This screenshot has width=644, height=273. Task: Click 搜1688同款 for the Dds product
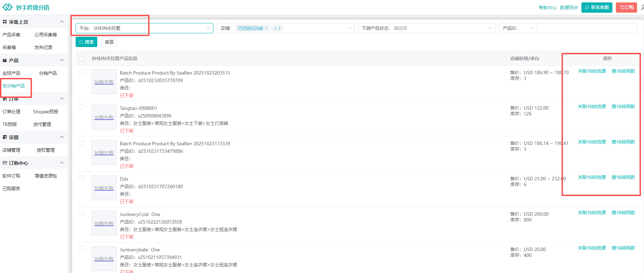pyautogui.click(x=623, y=178)
